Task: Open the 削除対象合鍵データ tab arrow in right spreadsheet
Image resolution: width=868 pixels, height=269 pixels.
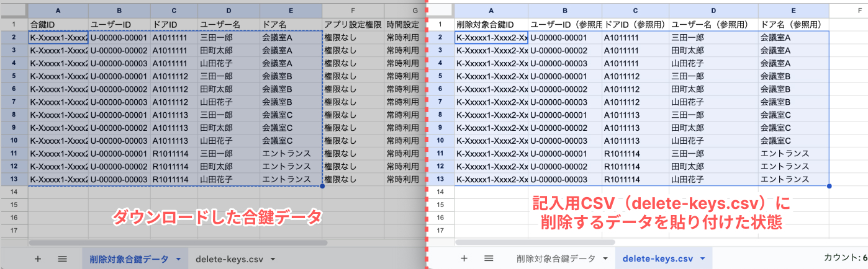Action: coord(605,258)
